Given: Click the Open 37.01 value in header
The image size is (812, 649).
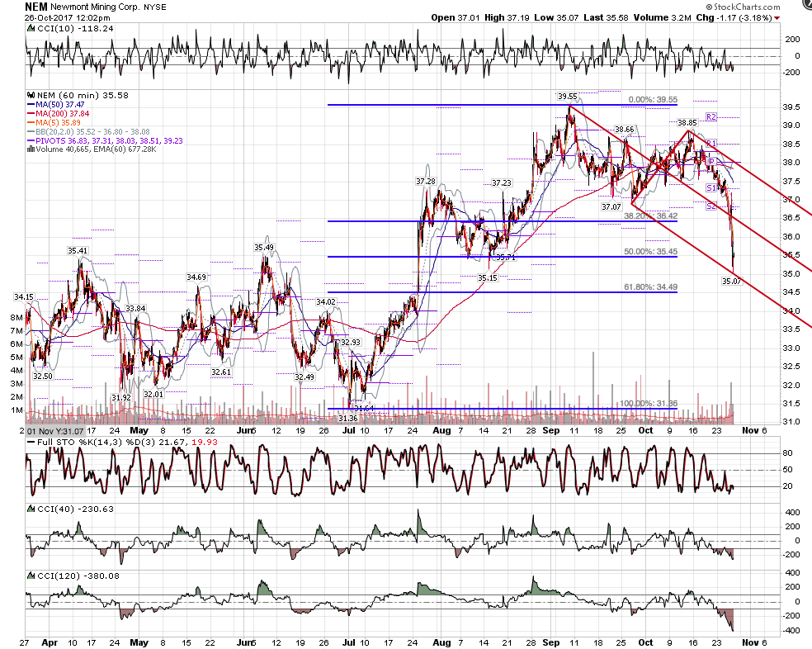Looking at the screenshot, I should 456,17.
